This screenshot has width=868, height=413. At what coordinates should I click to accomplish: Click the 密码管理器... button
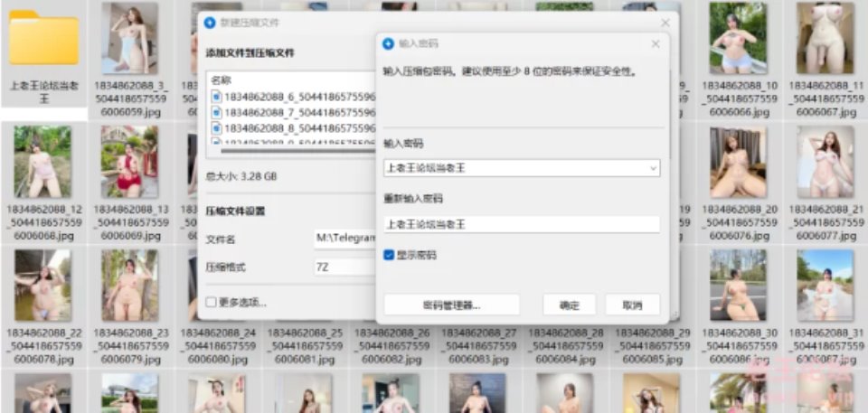point(452,305)
